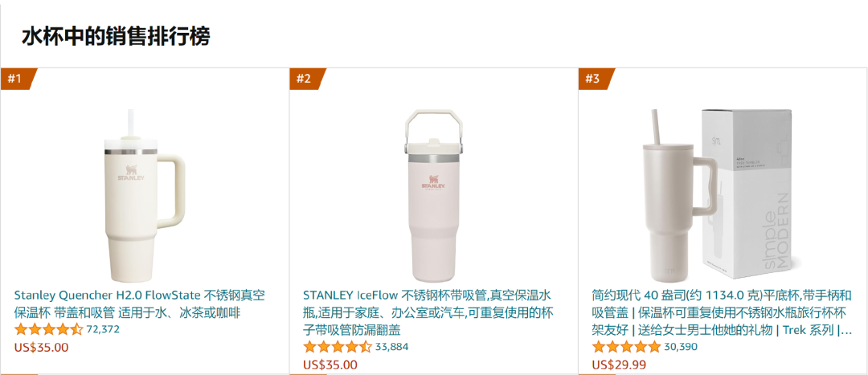The height and width of the screenshot is (375, 868).
Task: Click the #3 rank badge
Action: [x=595, y=79]
